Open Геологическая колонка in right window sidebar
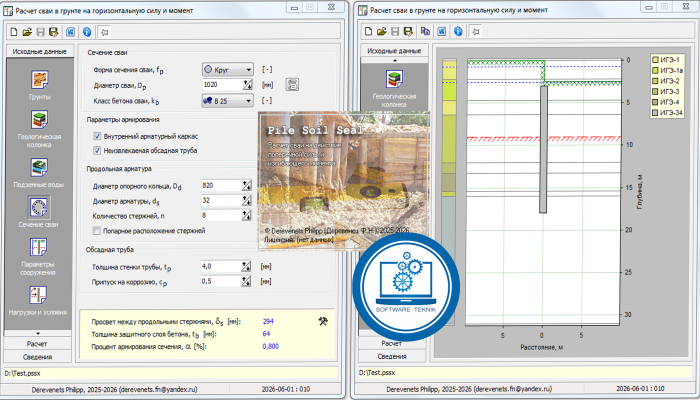 click(395, 79)
